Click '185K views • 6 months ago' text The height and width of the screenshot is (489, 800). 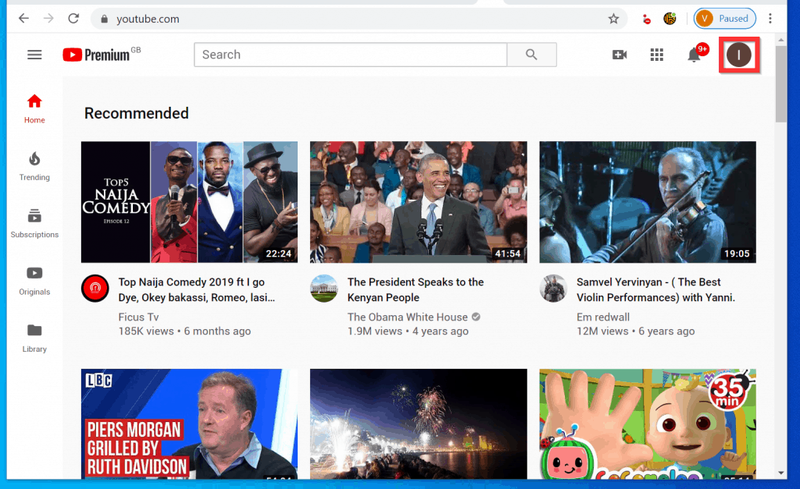(x=185, y=331)
